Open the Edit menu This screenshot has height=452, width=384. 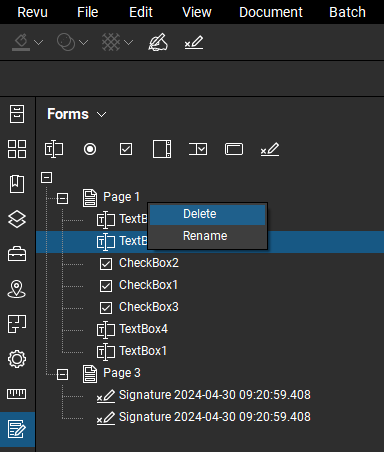pos(141,12)
